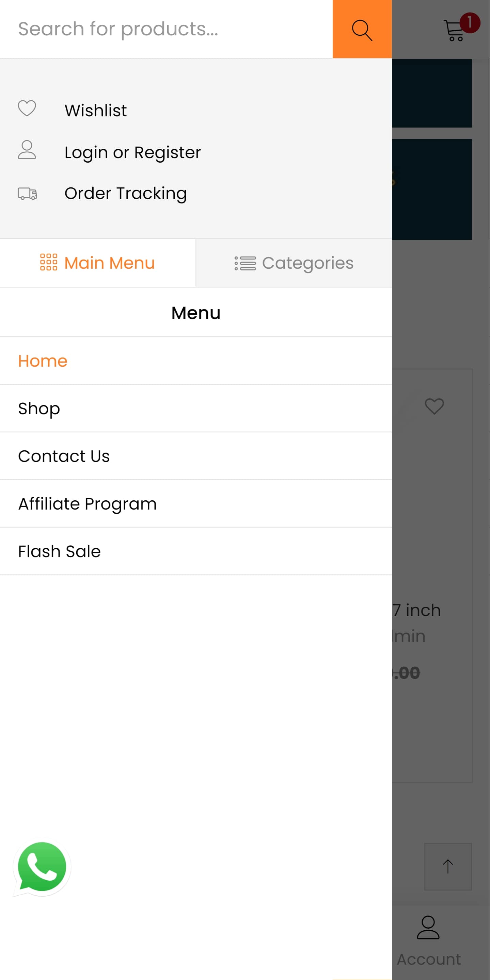Go to Home menu item

pos(43,361)
